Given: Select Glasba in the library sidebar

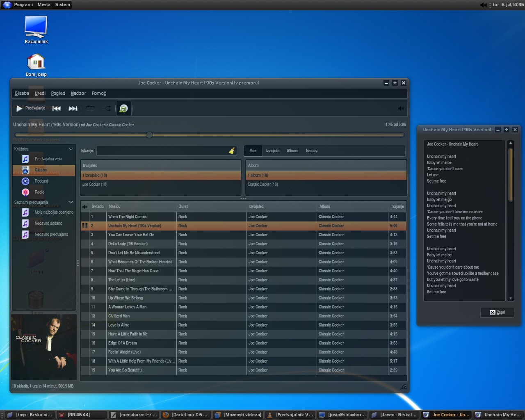Looking at the screenshot, I should 44,170.
